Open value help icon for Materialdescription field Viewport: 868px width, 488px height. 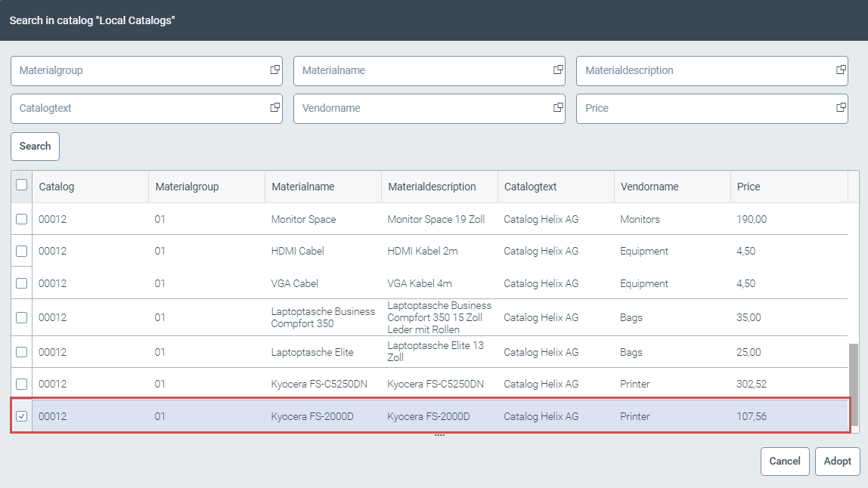[x=841, y=70]
